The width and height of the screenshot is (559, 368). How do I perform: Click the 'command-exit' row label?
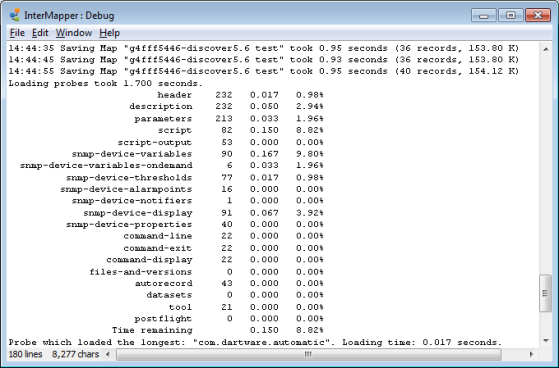point(158,248)
